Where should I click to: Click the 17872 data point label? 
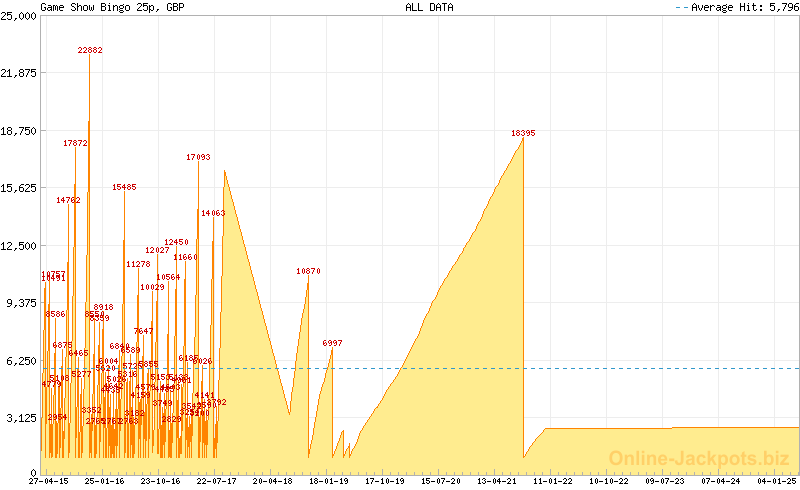pos(75,143)
